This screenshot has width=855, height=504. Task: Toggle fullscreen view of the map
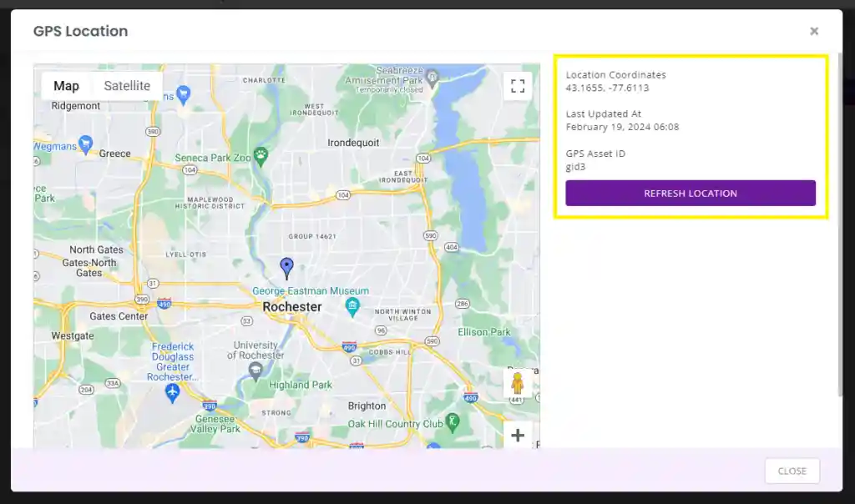click(x=518, y=86)
